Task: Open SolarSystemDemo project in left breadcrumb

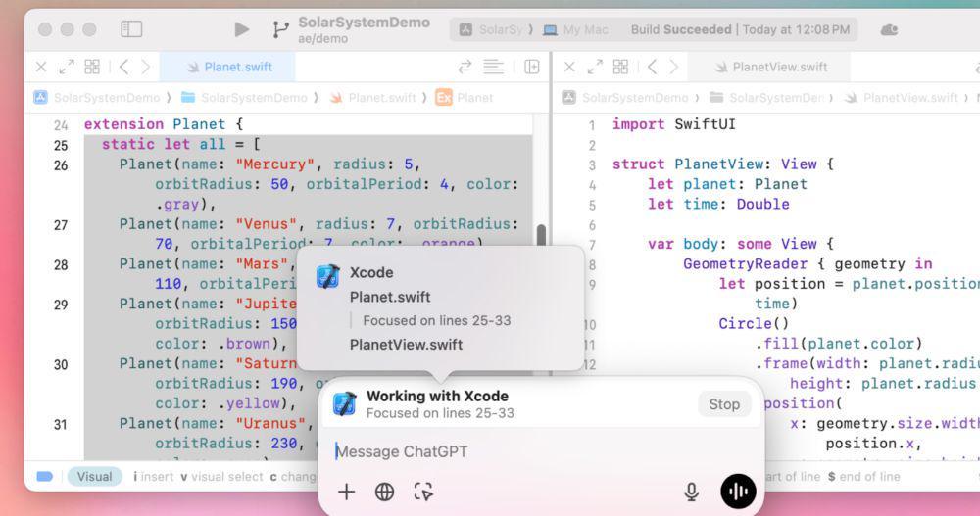Action: tap(98, 98)
